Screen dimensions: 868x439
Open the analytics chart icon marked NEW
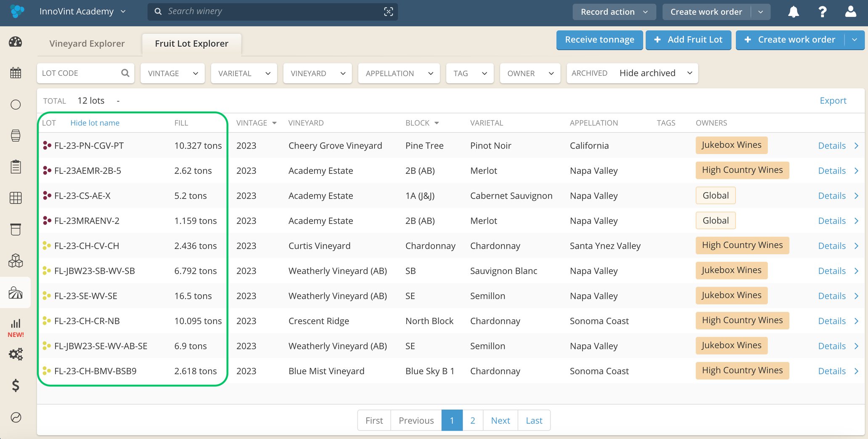(16, 324)
